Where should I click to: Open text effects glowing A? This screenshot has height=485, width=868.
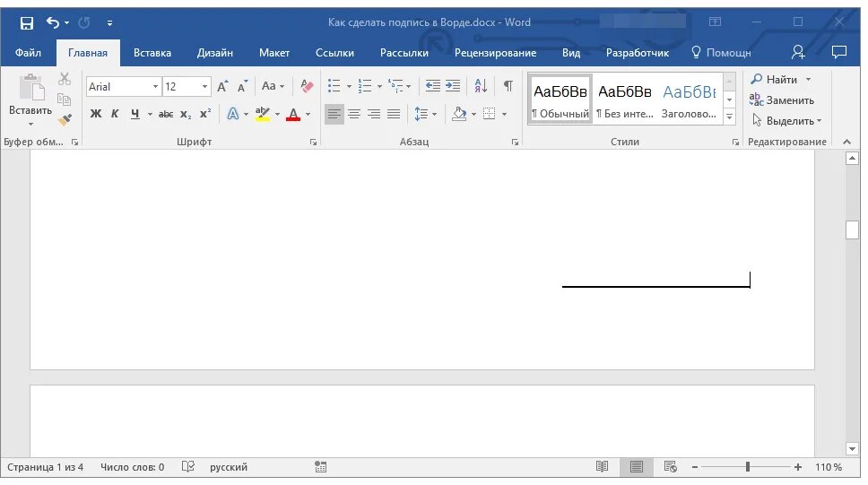pos(232,114)
